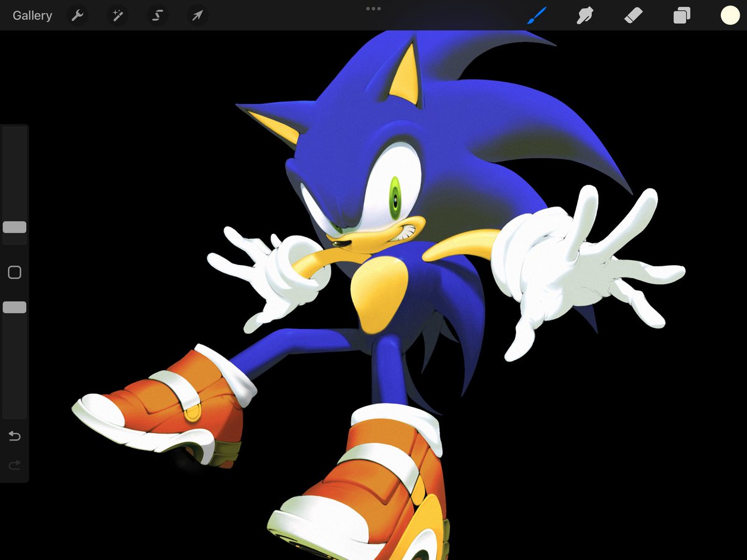The image size is (747, 560).
Task: Click the brush size slider handle
Action: point(14,227)
